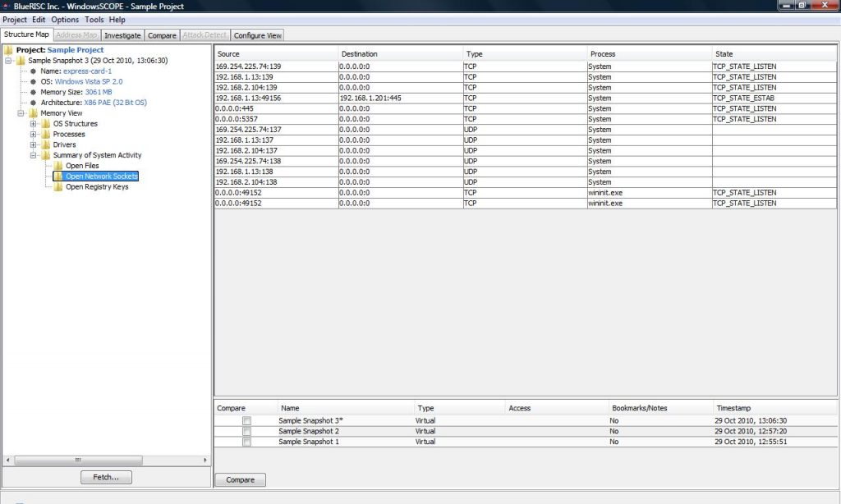Check the compare box for Sample Snapshot 2
Screen dimensions: 841x504
pos(246,432)
